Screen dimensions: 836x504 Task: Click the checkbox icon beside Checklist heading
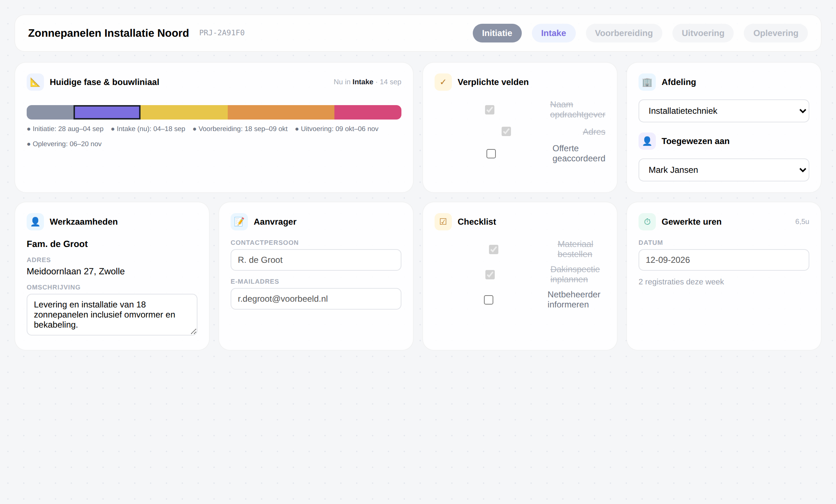443,222
